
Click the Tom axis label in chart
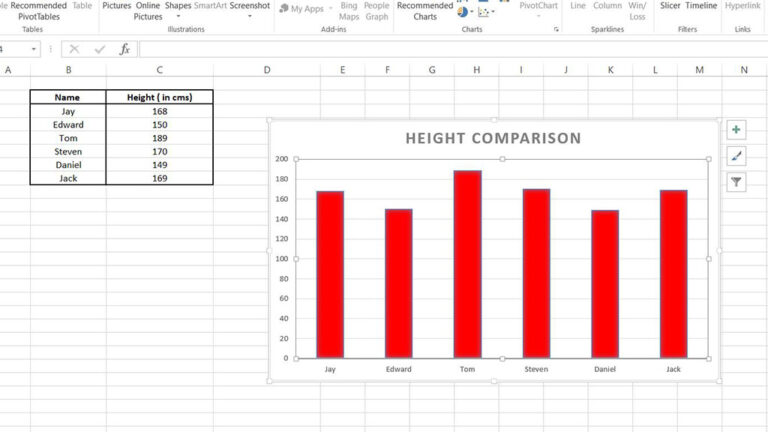pyautogui.click(x=467, y=369)
